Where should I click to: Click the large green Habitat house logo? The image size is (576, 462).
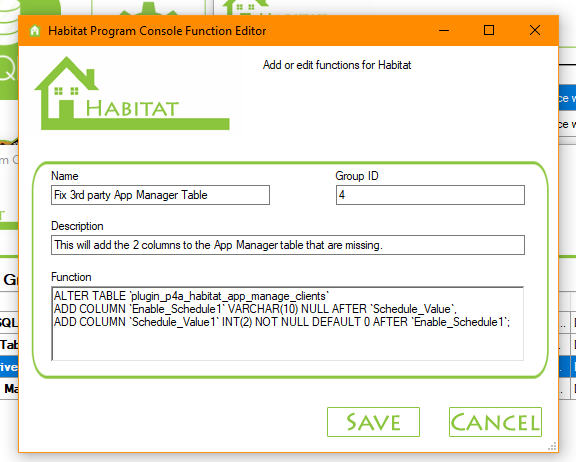[132, 93]
